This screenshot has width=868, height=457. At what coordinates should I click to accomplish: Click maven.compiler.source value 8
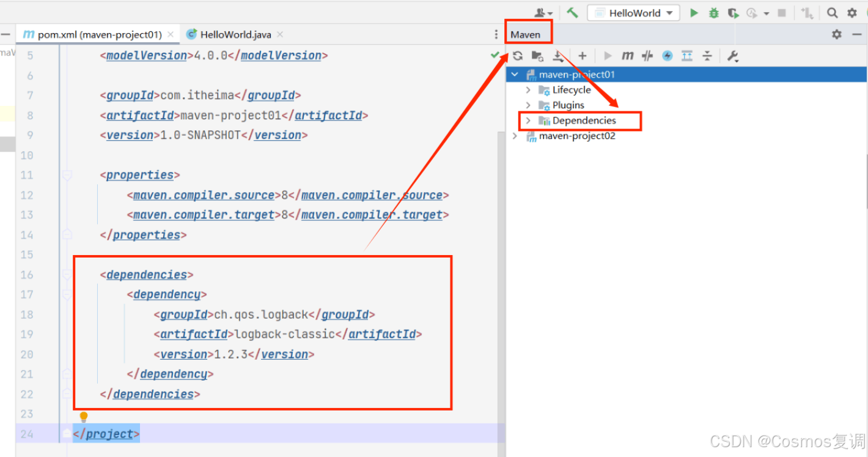click(x=285, y=195)
